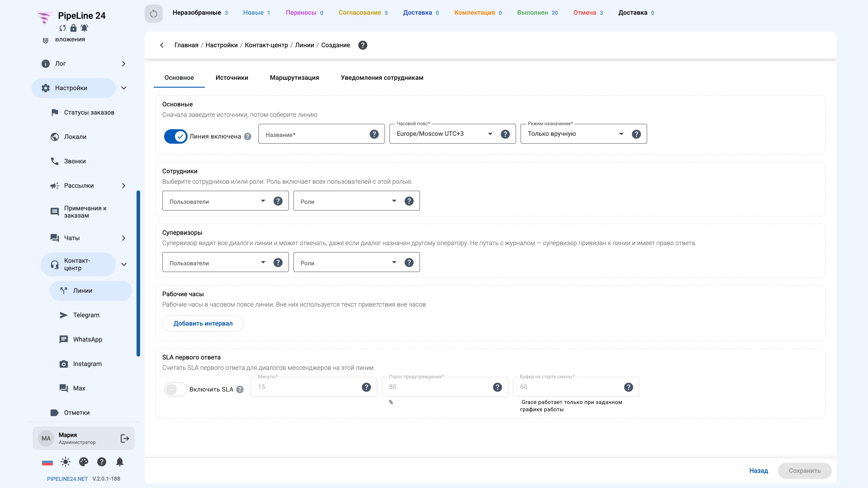
Task: Click the alarm bell icon under logo
Action: point(84,28)
